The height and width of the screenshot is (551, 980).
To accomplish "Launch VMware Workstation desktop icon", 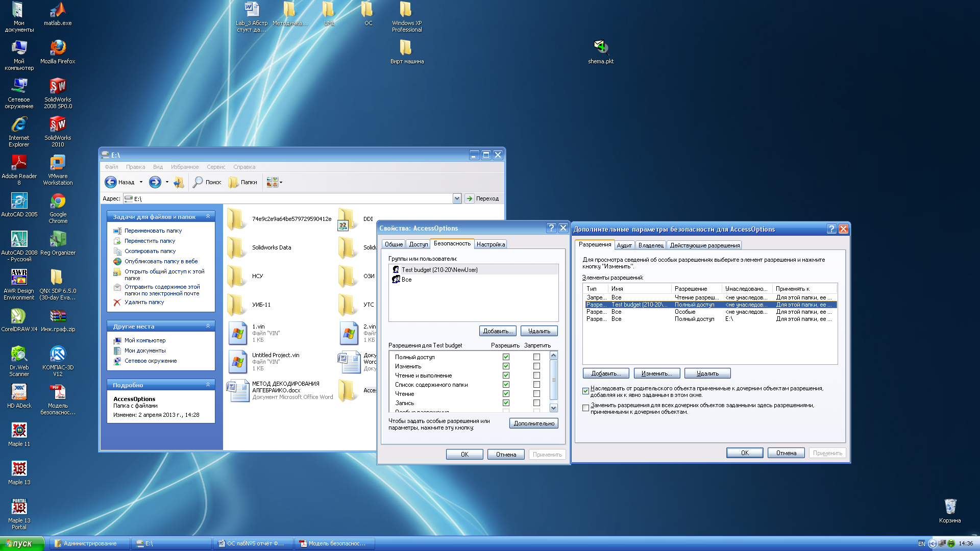I will coord(58,170).
